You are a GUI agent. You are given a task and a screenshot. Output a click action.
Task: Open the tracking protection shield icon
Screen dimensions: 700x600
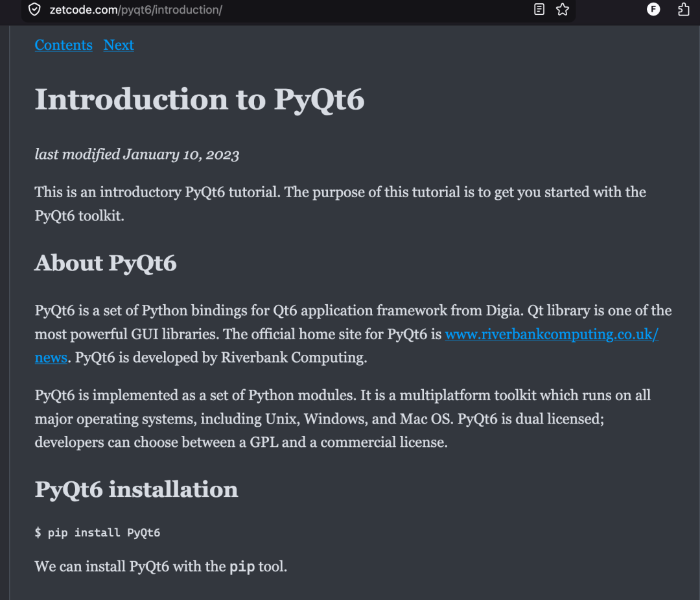[34, 9]
